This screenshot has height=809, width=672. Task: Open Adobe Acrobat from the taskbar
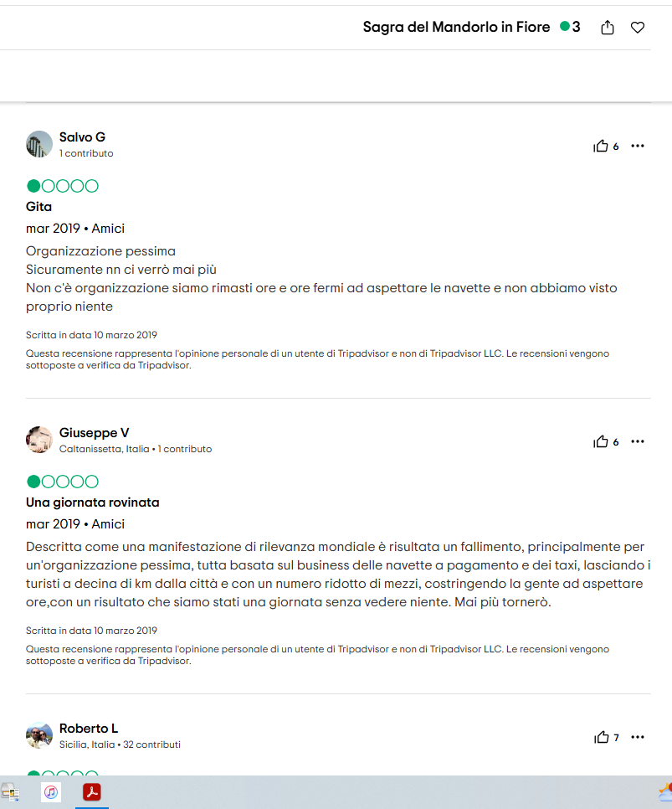[92, 791]
